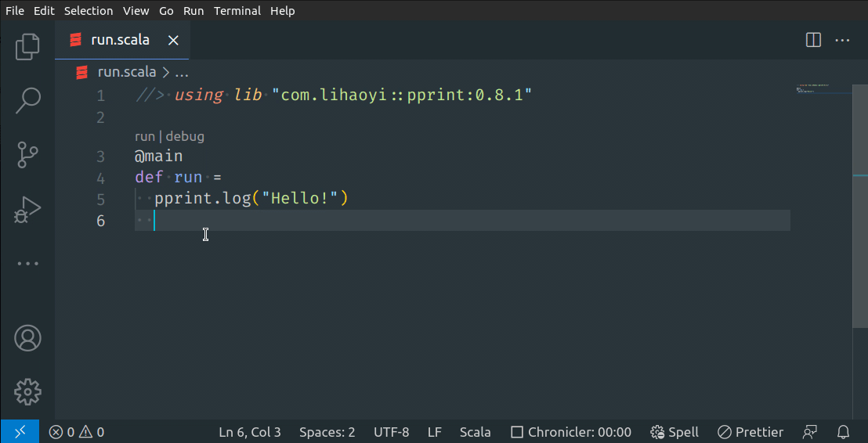Image resolution: width=868 pixels, height=443 pixels.
Task: Expand the breadcrumb ellipsis symbol
Action: pos(182,73)
